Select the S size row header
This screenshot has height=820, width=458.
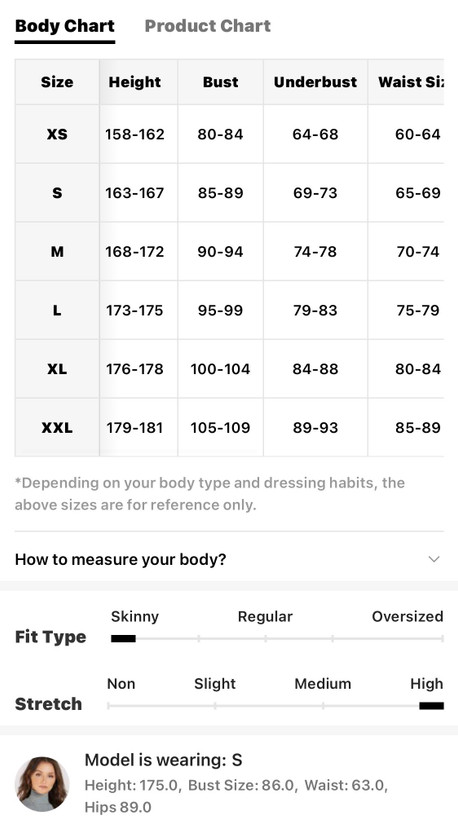pyautogui.click(x=57, y=193)
